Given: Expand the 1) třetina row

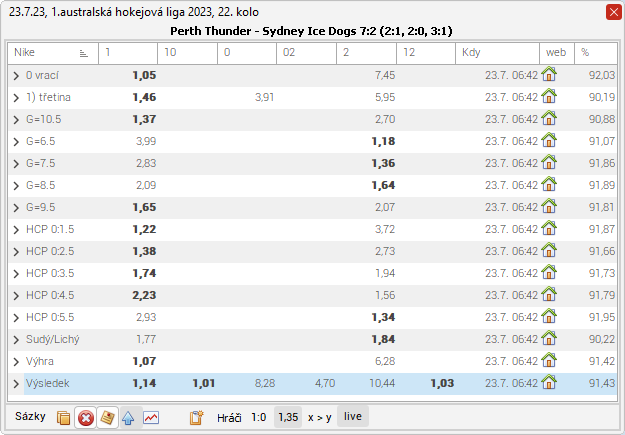Looking at the screenshot, I should tap(16, 98).
